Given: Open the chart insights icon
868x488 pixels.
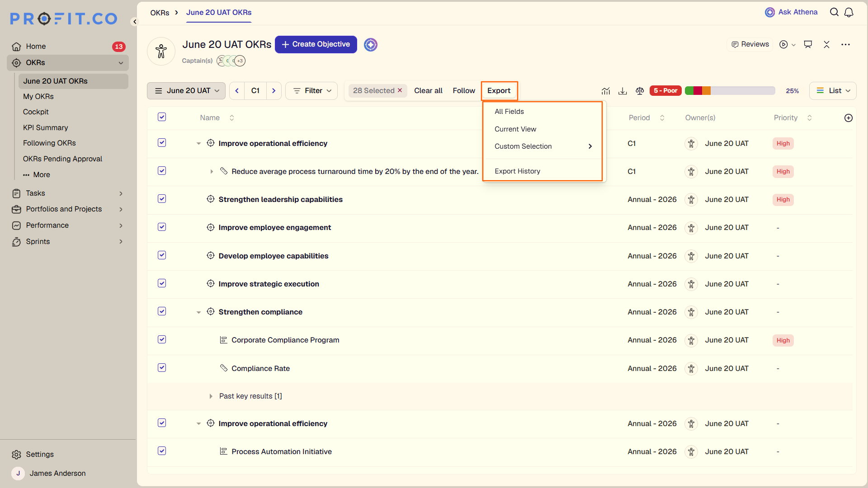Looking at the screenshot, I should [606, 91].
